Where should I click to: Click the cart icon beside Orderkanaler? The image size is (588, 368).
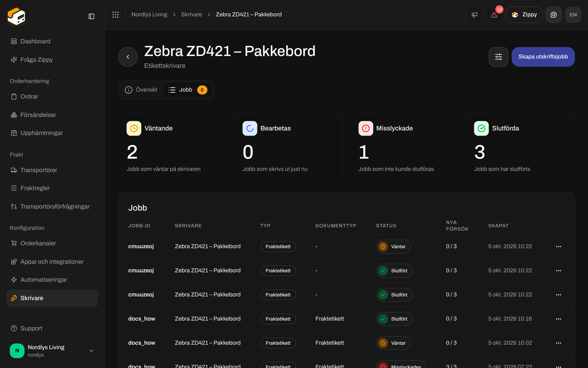pyautogui.click(x=14, y=243)
